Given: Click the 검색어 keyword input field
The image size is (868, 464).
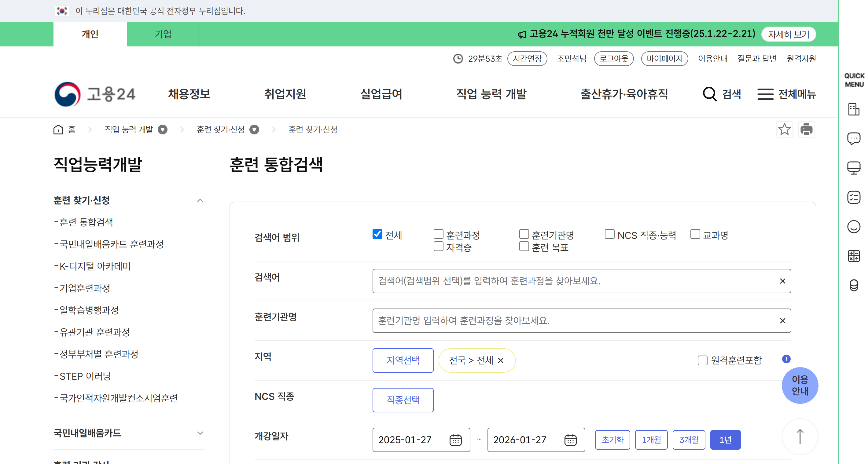Looking at the screenshot, I should (573, 281).
